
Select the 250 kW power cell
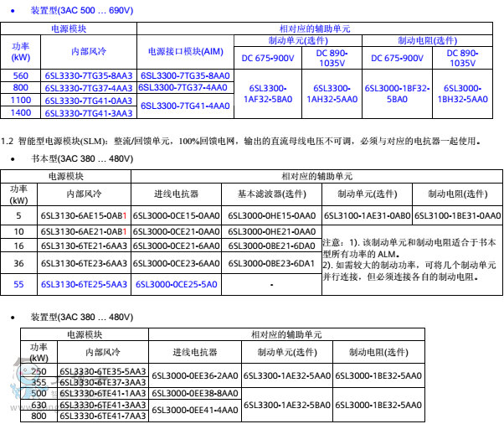39,371
